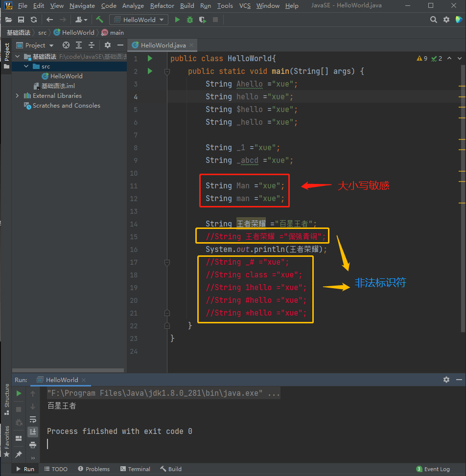The image size is (466, 476).
Task: Open IDE settings gear in top toolbar
Action: coord(446,20)
